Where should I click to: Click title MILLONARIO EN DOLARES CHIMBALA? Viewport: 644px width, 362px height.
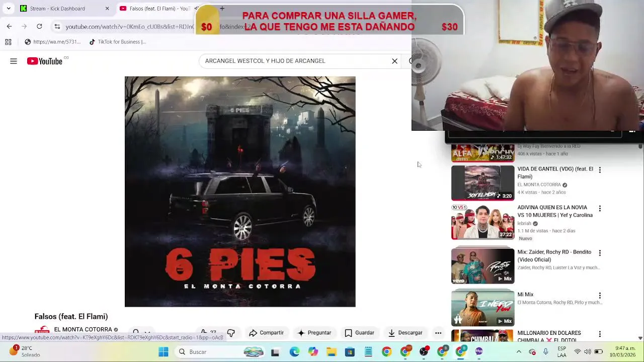pos(549,336)
